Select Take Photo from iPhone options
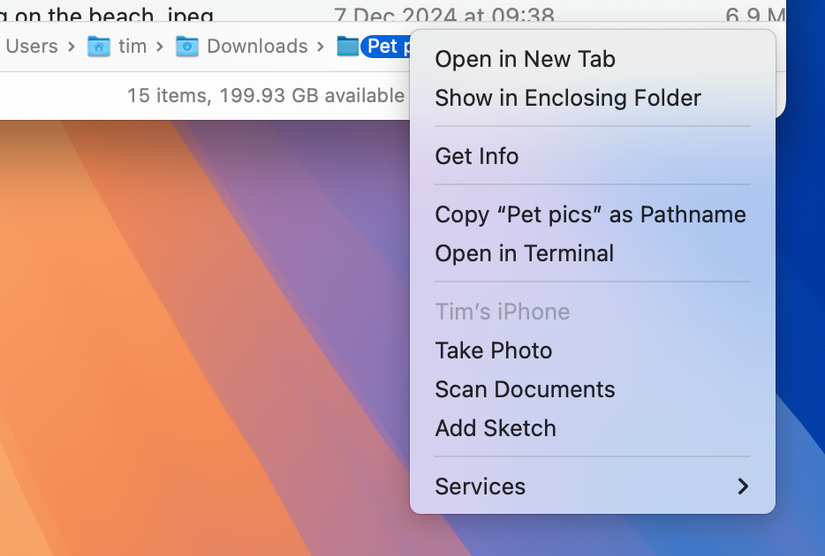Image resolution: width=825 pixels, height=556 pixels. (x=493, y=350)
